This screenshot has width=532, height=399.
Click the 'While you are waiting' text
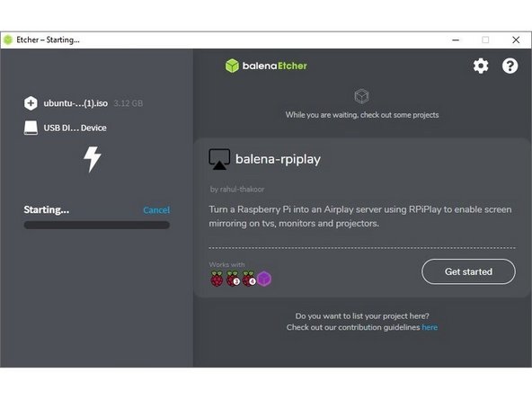tap(362, 115)
